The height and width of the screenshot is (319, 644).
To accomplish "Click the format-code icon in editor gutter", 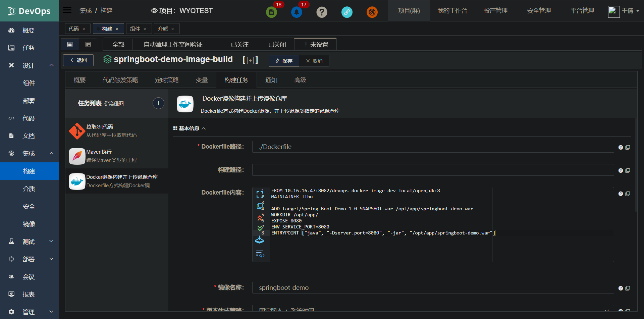I will point(260,254).
